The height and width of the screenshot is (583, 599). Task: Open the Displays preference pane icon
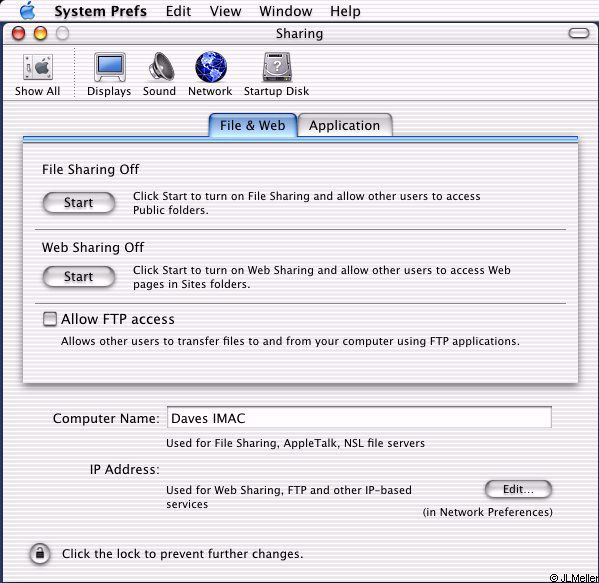(x=110, y=67)
